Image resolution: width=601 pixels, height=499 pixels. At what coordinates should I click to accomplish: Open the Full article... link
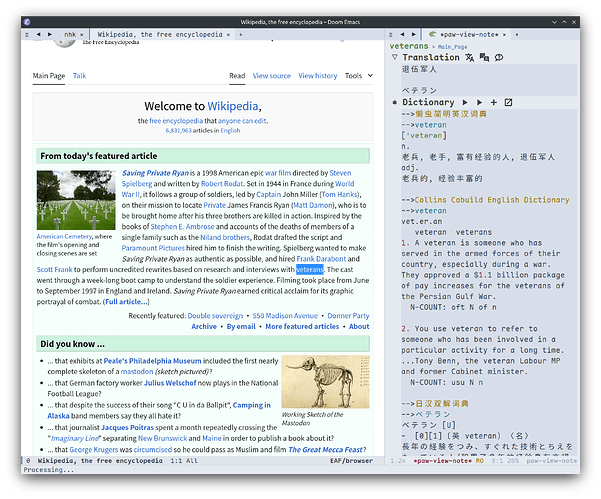pos(126,302)
